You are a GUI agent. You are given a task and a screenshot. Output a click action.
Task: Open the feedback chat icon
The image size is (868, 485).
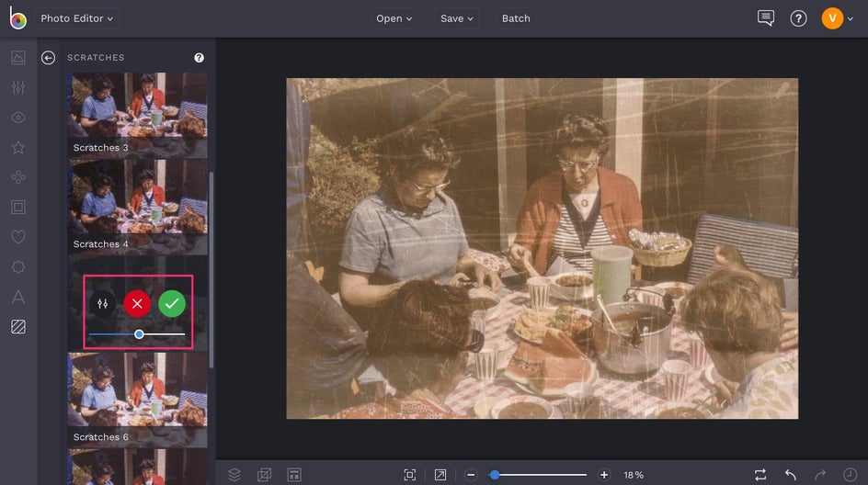766,18
